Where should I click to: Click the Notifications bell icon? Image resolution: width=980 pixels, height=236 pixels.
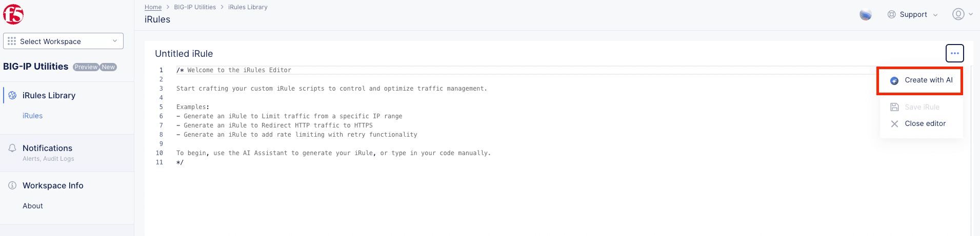pos(12,148)
